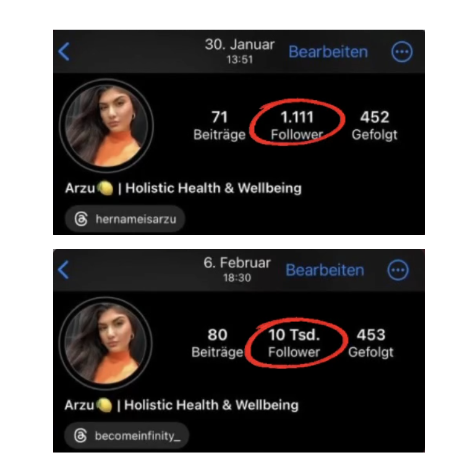
Task: Tap the back arrow above the 30. Januar screenshot
Action: coord(64,51)
